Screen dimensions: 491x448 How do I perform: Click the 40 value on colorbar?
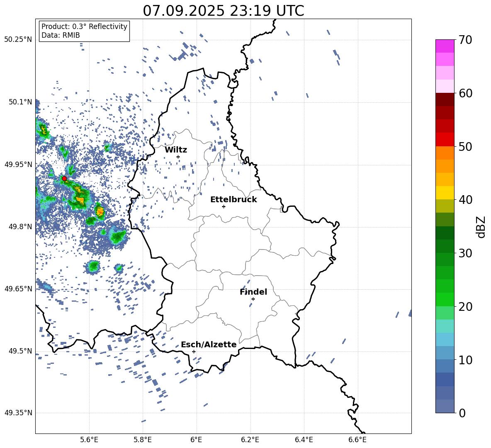465,200
